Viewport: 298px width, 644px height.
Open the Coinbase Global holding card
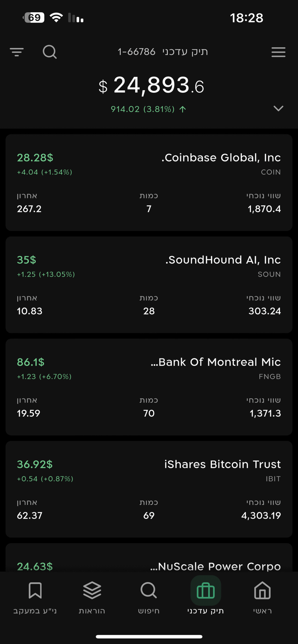click(x=149, y=182)
